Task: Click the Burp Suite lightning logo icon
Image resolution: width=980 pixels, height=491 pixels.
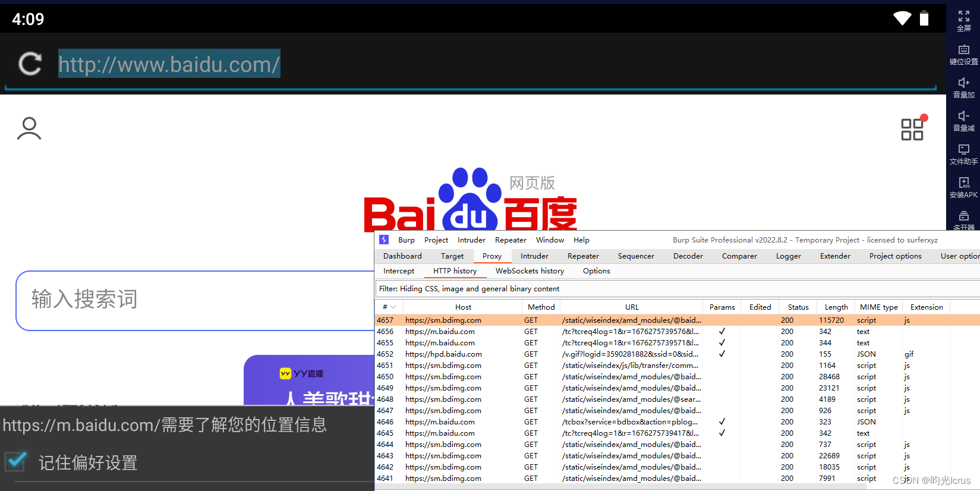Action: click(384, 240)
